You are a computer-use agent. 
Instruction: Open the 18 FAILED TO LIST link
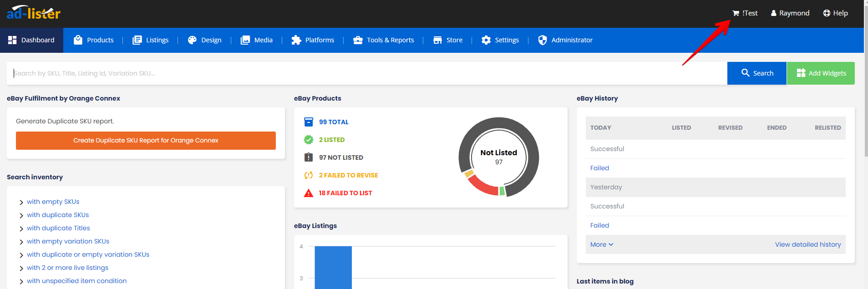point(345,193)
